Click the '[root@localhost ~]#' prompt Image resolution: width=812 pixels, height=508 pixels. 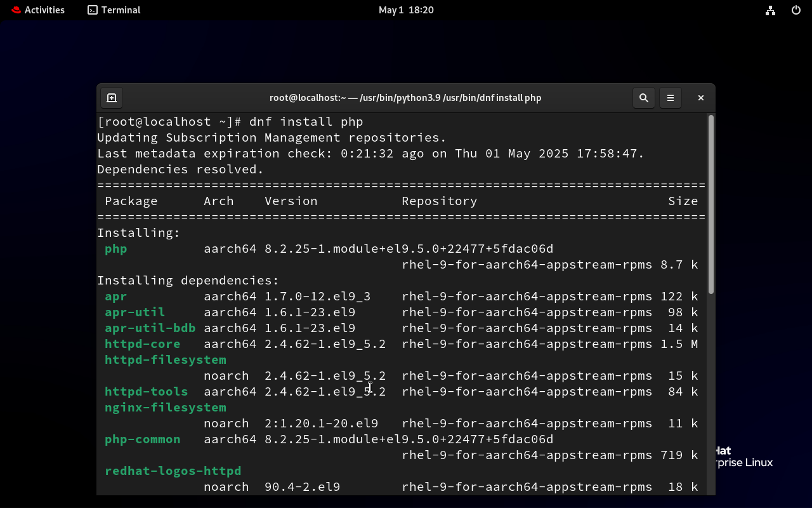tap(169, 122)
